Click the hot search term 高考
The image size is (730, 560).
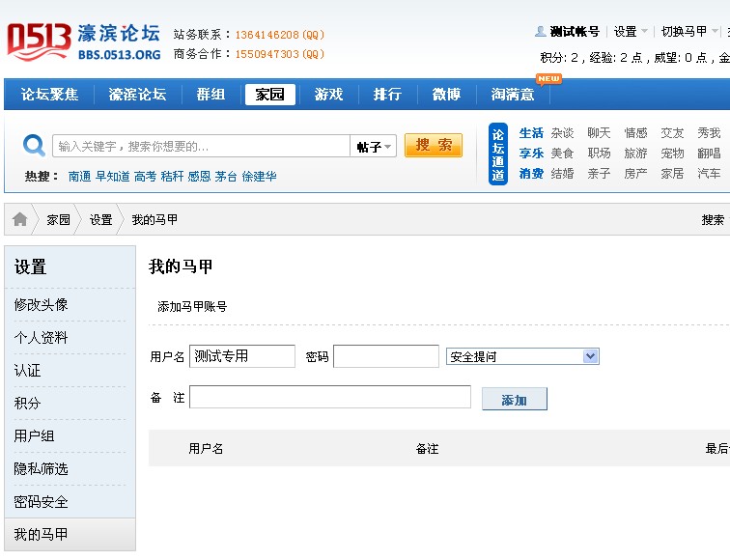(x=145, y=177)
